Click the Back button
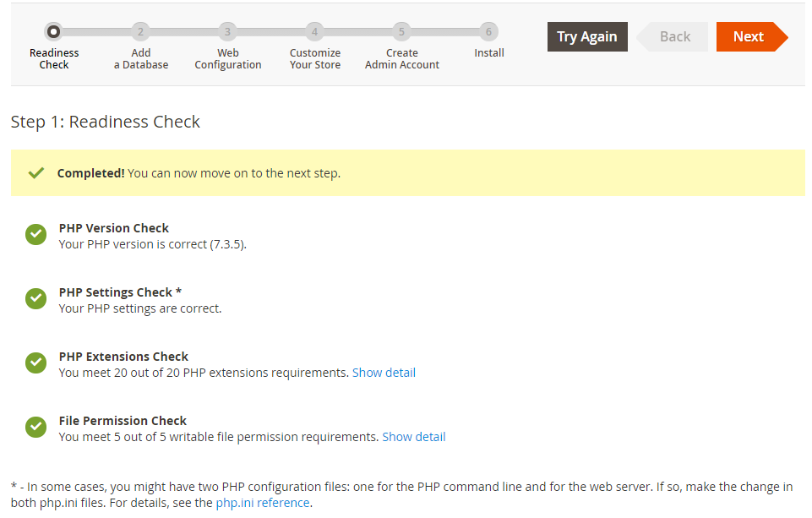The image size is (812, 518). [674, 36]
